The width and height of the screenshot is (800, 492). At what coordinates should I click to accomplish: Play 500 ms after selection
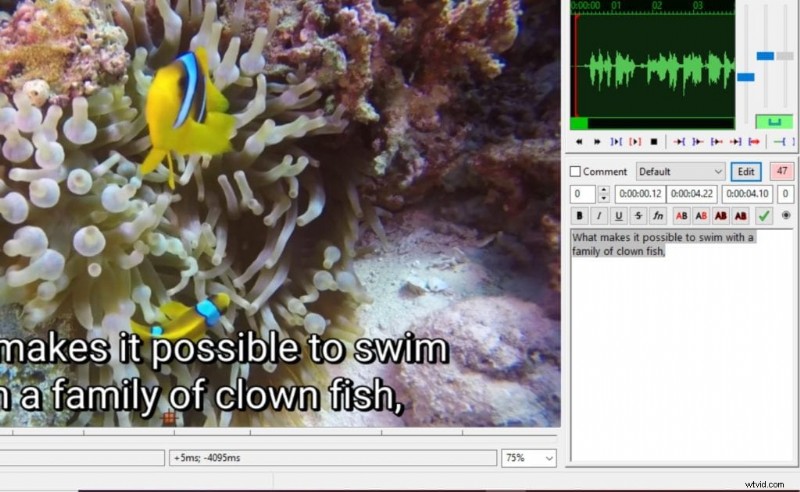pyautogui.click(x=697, y=142)
